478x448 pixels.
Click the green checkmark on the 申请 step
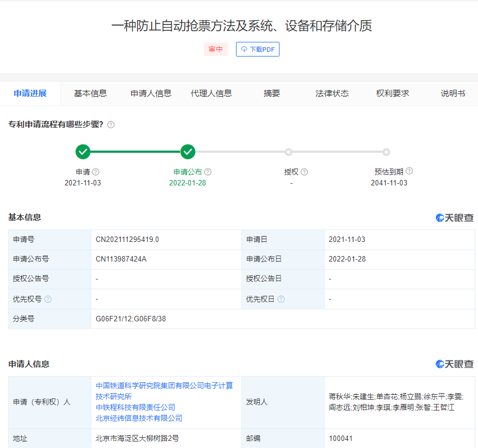pyautogui.click(x=83, y=152)
